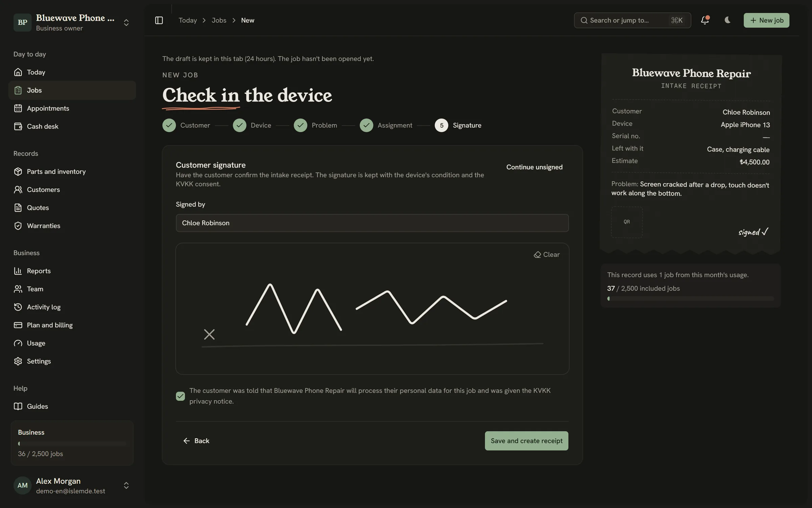This screenshot has width=812, height=508.
Task: Go Back to the previous step
Action: tap(196, 441)
